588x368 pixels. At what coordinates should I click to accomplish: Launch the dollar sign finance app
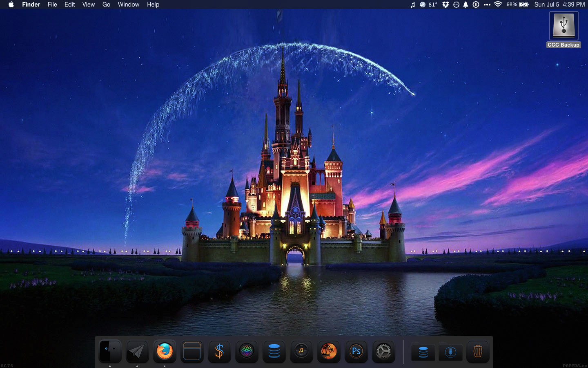[219, 351]
